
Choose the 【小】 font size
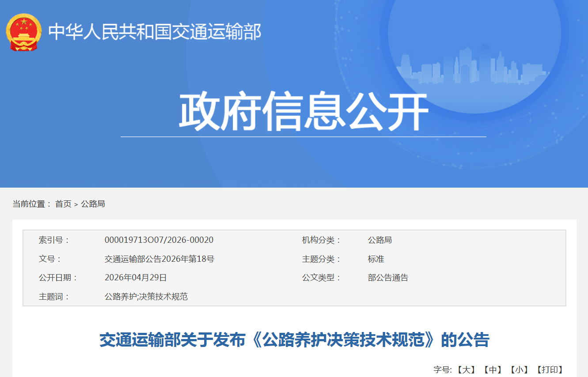(x=519, y=370)
